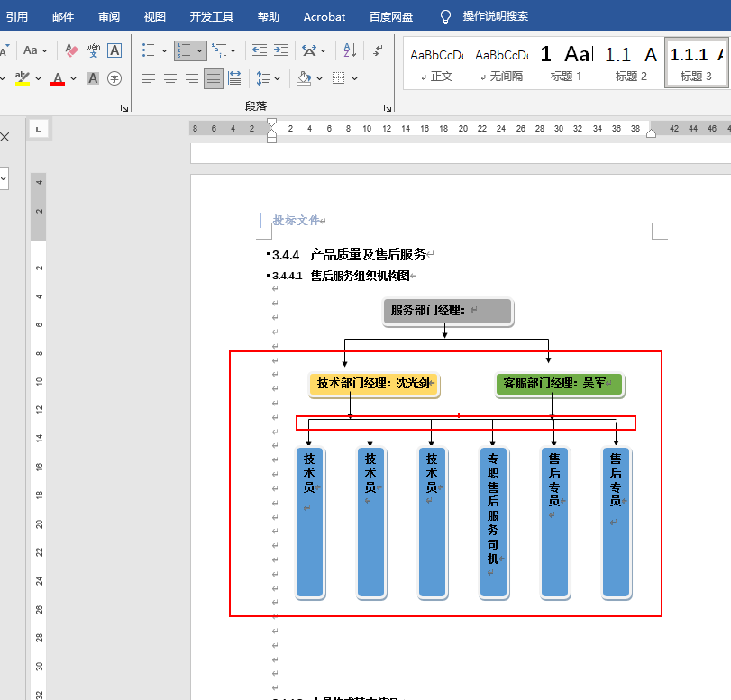Align text left
Screen dimensions: 731x700
tap(148, 78)
